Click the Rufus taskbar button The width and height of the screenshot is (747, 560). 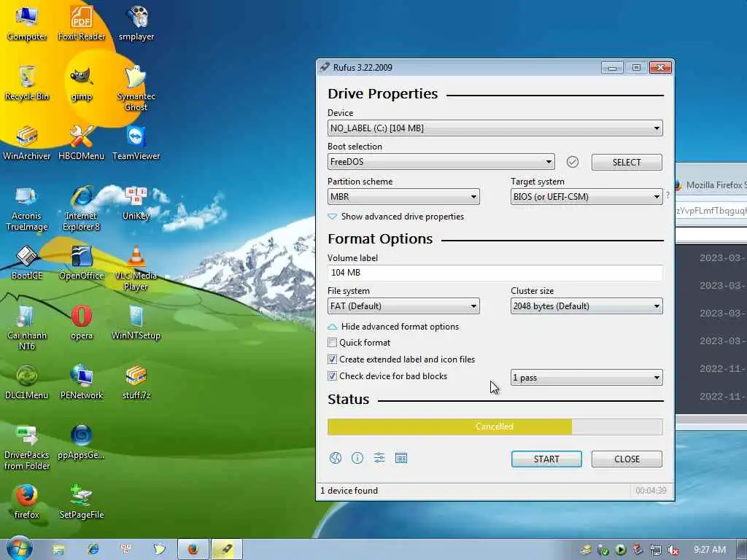pos(227,550)
